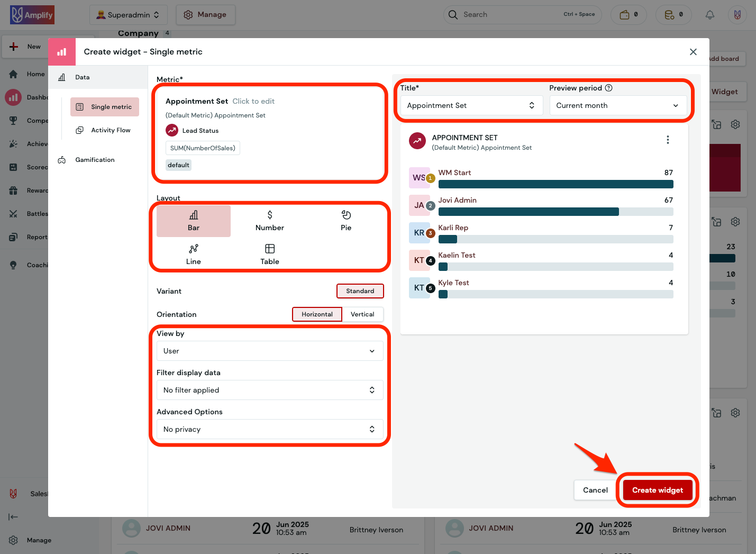Open Reports from the left sidebar
Image resolution: width=756 pixels, height=554 pixels.
pos(37,237)
